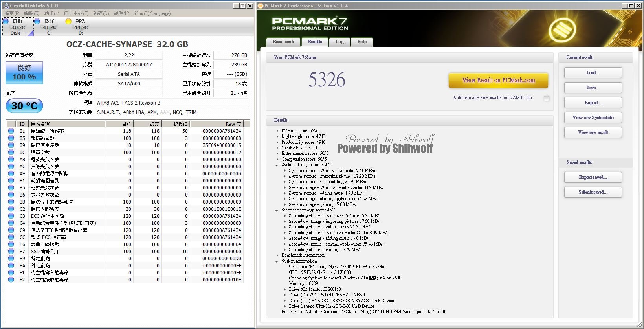Image resolution: width=644 pixels, height=329 pixels.
Task: Click the View raw result button
Action: point(593,132)
